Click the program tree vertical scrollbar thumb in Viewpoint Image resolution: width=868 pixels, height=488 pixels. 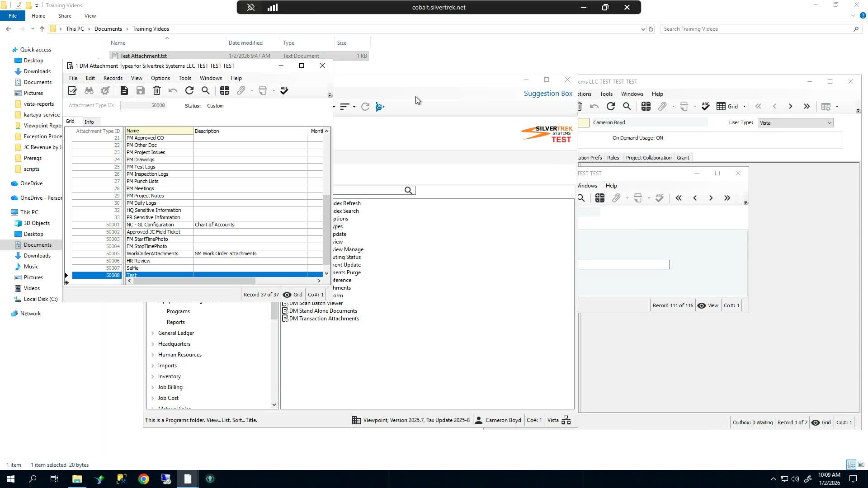274,310
